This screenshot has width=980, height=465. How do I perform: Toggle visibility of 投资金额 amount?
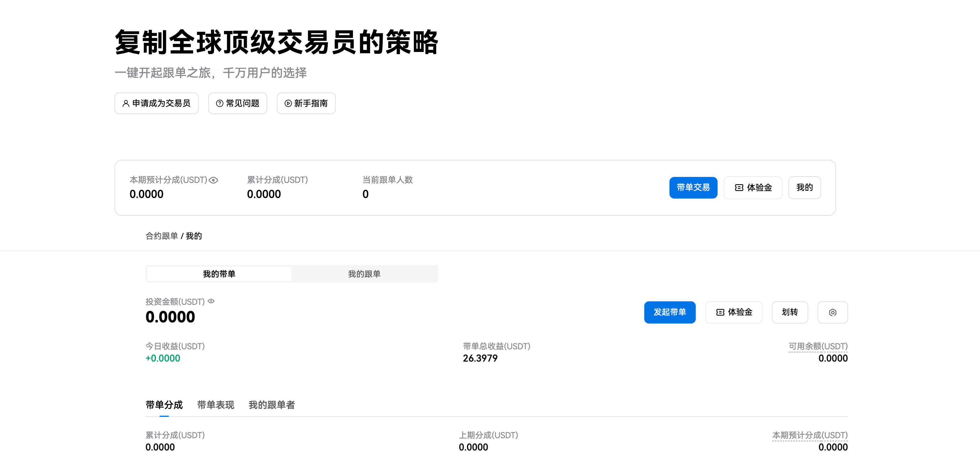pos(211,301)
